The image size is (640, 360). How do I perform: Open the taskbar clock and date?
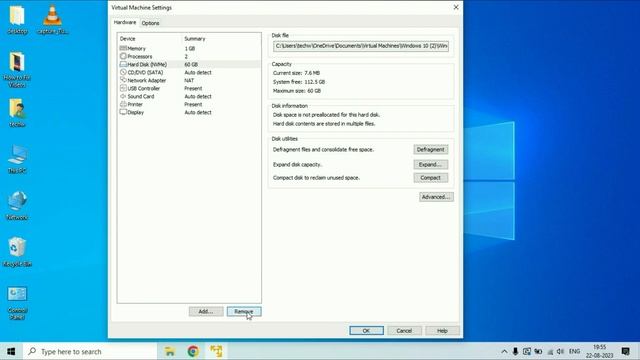600,351
